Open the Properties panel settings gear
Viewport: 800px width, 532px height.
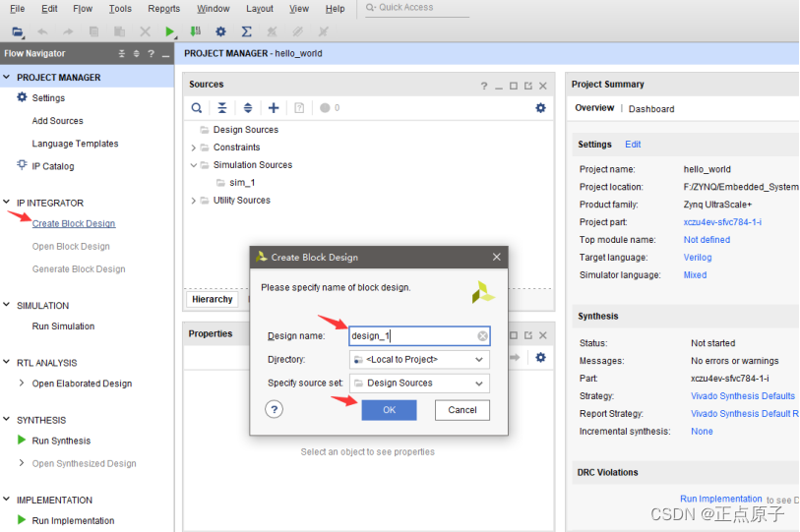coord(540,358)
